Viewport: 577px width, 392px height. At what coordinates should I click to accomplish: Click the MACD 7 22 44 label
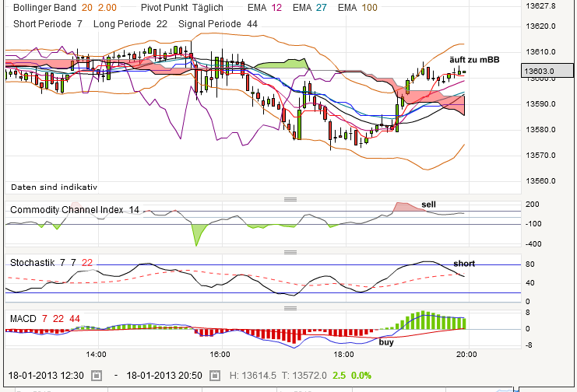tap(45, 319)
